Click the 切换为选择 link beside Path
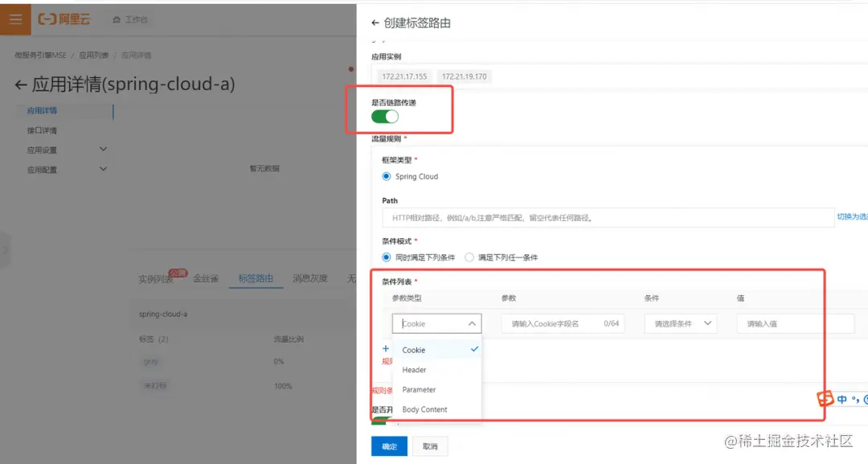The height and width of the screenshot is (464, 868). tap(852, 216)
